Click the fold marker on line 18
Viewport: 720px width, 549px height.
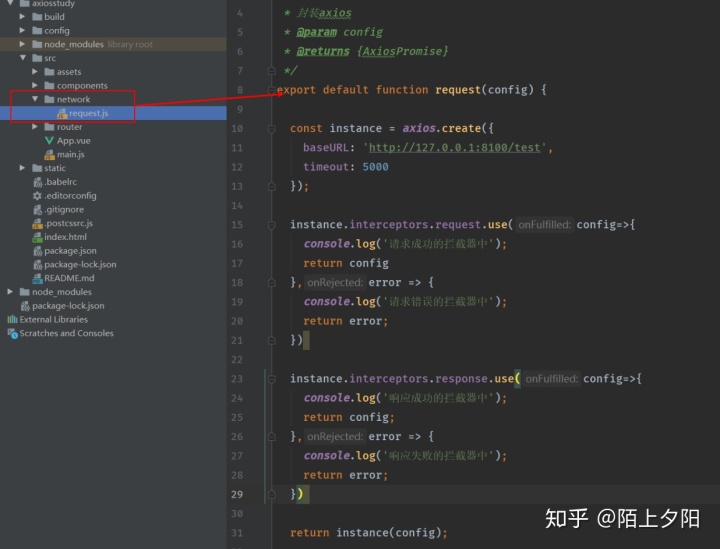click(x=271, y=283)
